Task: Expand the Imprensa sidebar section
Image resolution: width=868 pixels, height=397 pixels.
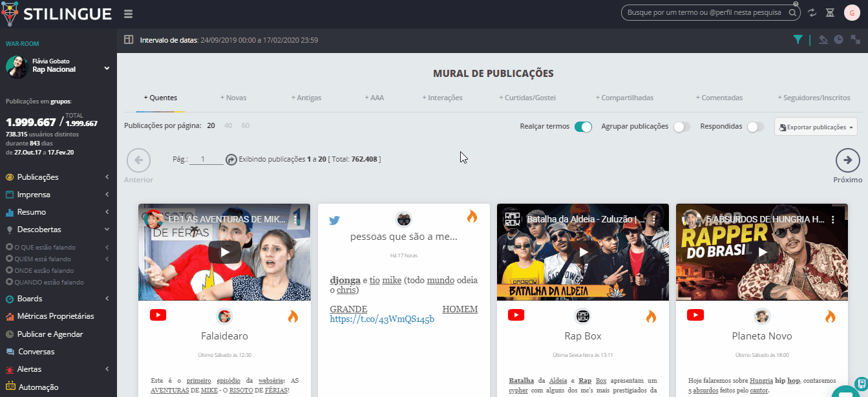Action: (x=58, y=194)
